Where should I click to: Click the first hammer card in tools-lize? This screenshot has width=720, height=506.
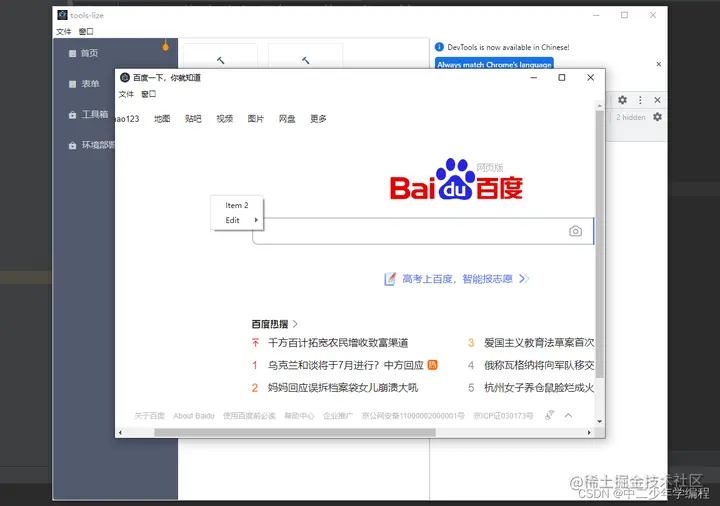[220, 56]
